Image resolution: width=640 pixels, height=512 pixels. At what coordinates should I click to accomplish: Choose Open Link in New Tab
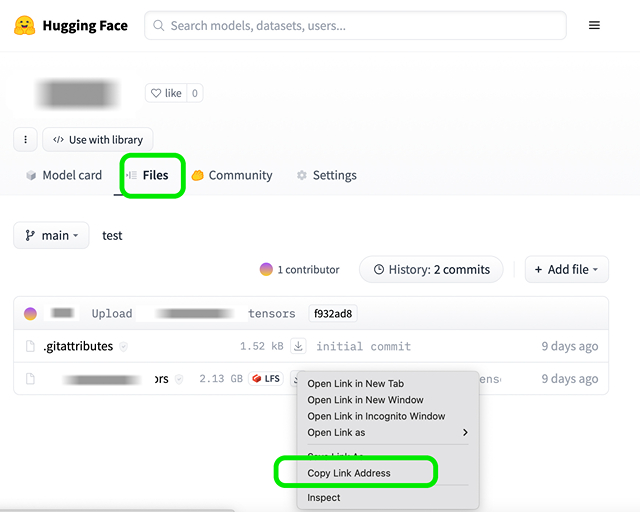click(355, 384)
